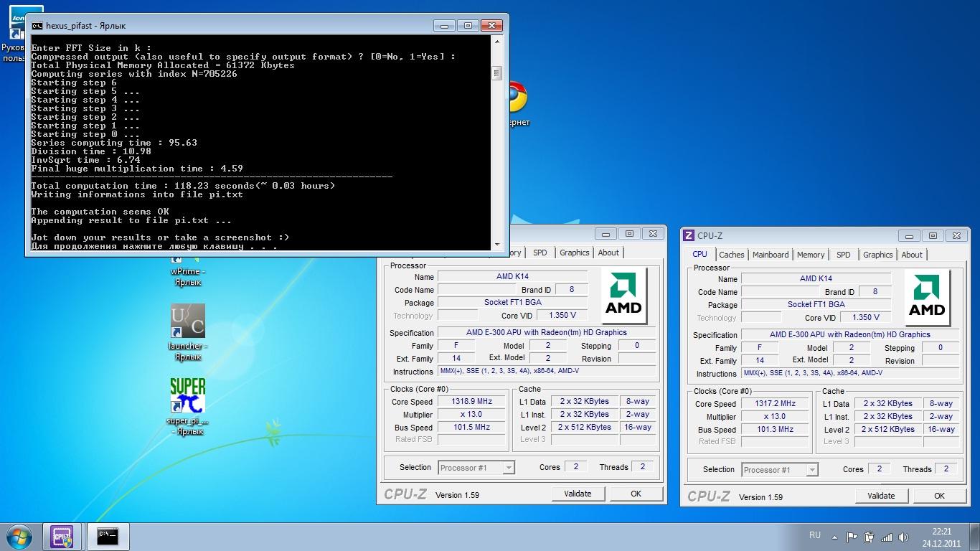980x551 pixels.
Task: Click 16-way cache value in left CPU-Z
Action: tap(639, 427)
